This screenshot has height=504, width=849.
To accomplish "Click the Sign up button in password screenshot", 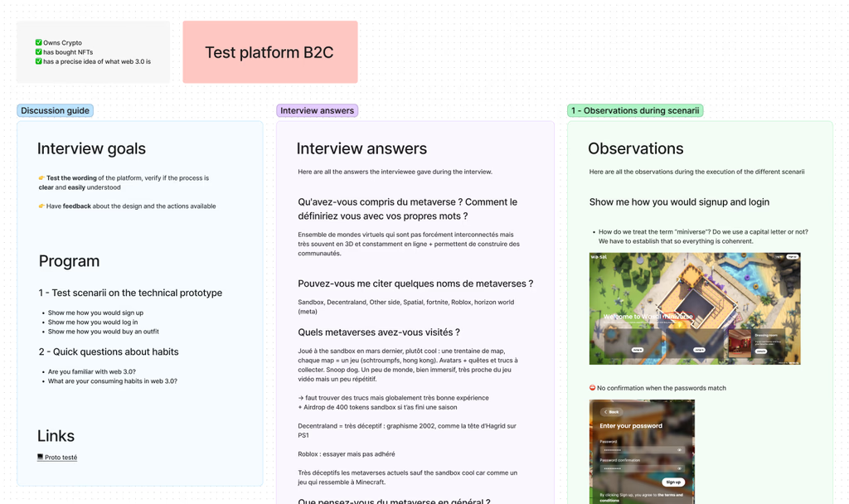I will (x=672, y=482).
